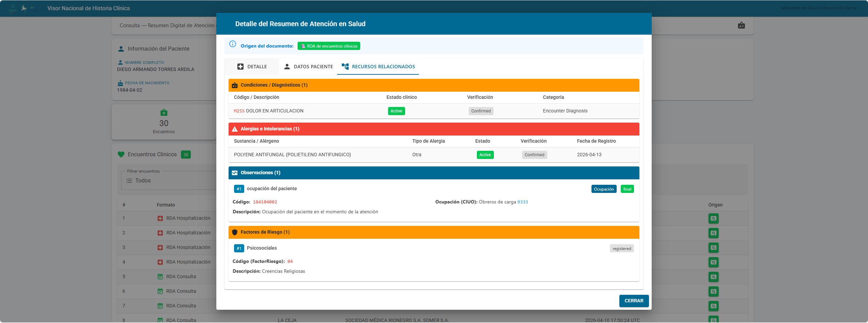
Task: Click the Active badge for DOLOR EN ARTICULACION
Action: tap(396, 111)
